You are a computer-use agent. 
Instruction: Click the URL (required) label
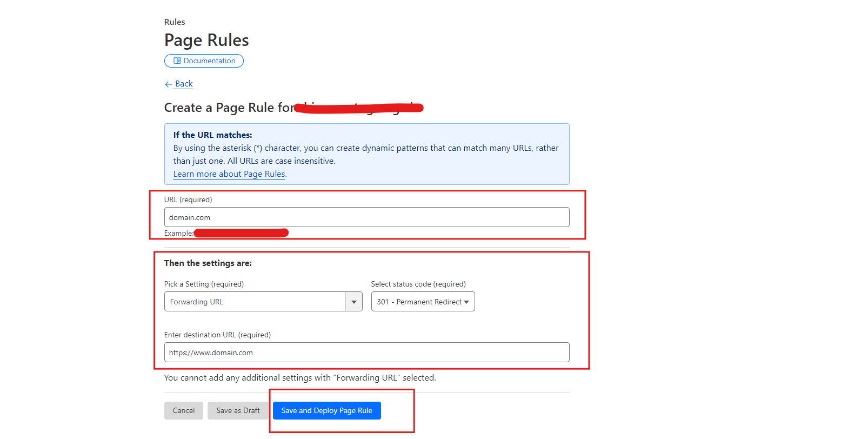[x=188, y=200]
